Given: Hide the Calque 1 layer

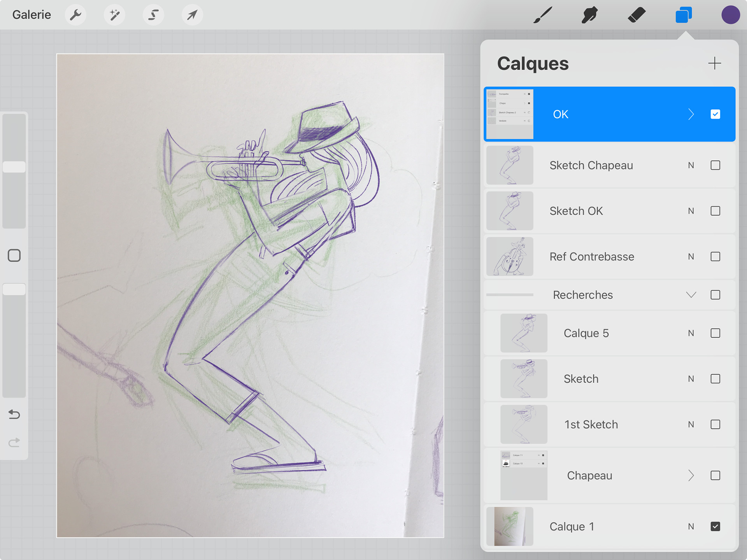Looking at the screenshot, I should click(x=715, y=527).
